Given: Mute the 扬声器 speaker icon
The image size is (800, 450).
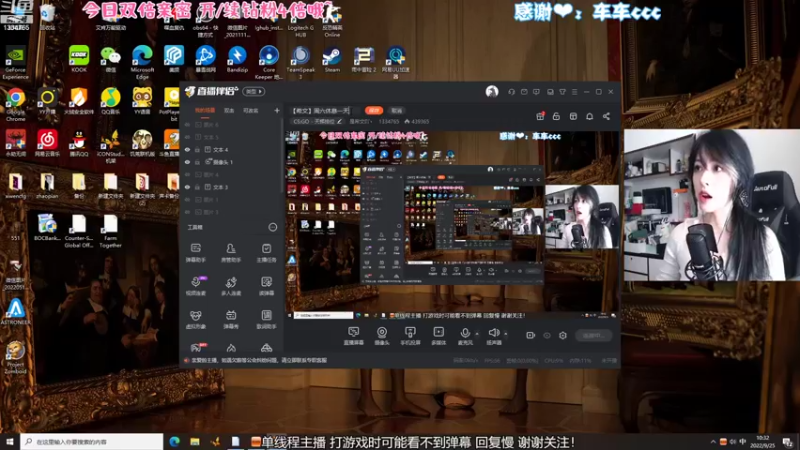Looking at the screenshot, I should [493, 333].
